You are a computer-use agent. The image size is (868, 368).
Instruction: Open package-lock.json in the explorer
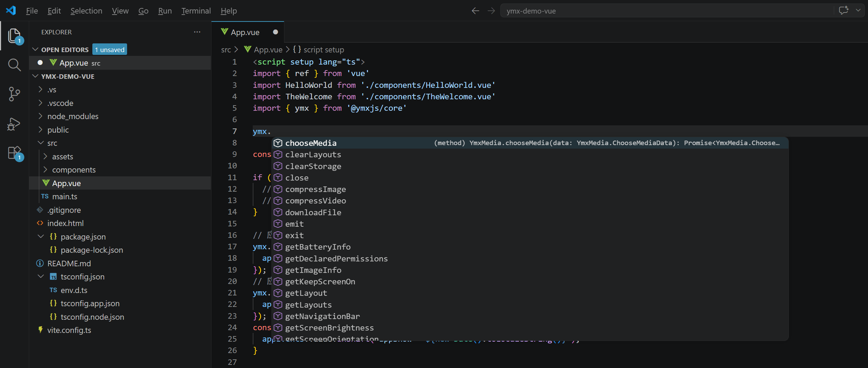click(x=120, y=250)
